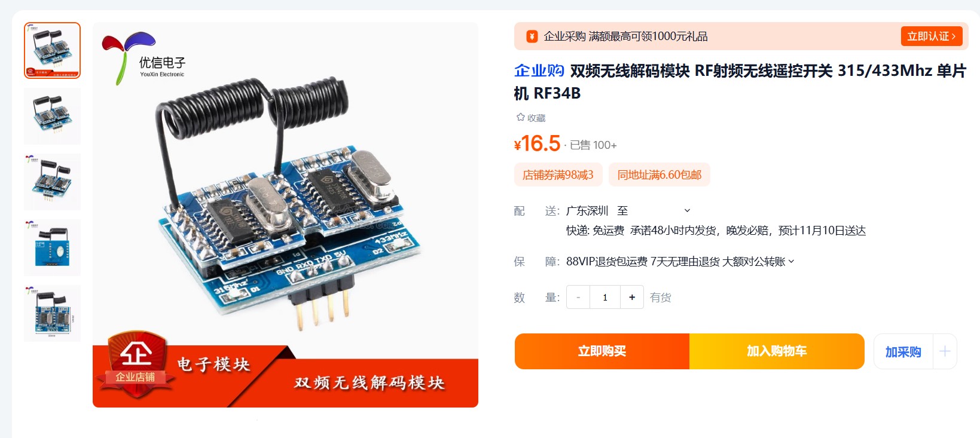Click the 加采购 button
The image size is (980, 438).
(903, 351)
